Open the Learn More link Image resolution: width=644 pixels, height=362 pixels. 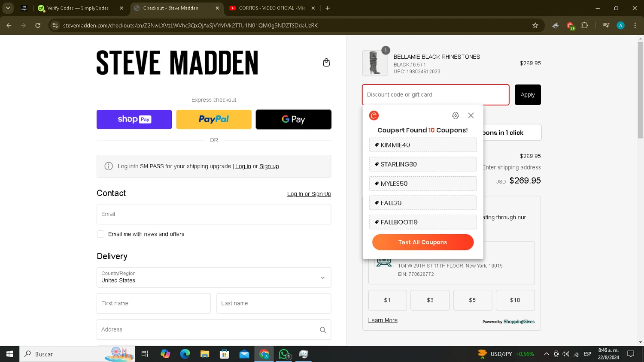[383, 320]
